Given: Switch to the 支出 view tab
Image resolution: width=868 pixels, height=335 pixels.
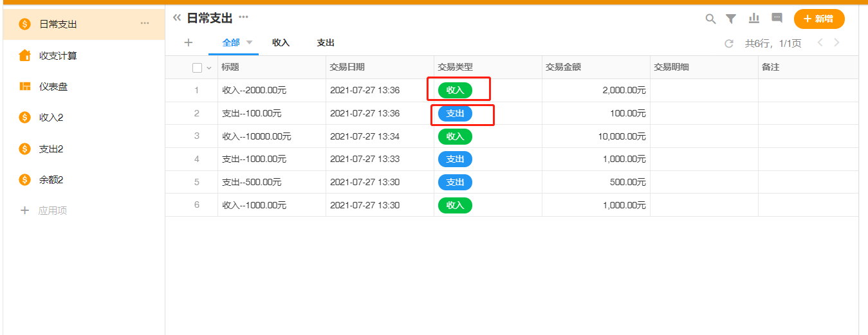Looking at the screenshot, I should 326,42.
